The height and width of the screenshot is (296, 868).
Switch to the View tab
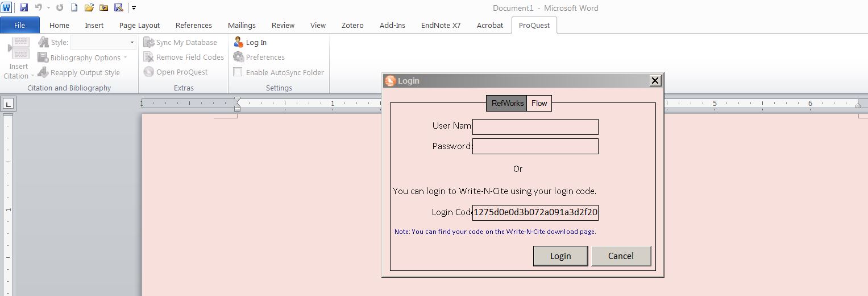(x=318, y=25)
